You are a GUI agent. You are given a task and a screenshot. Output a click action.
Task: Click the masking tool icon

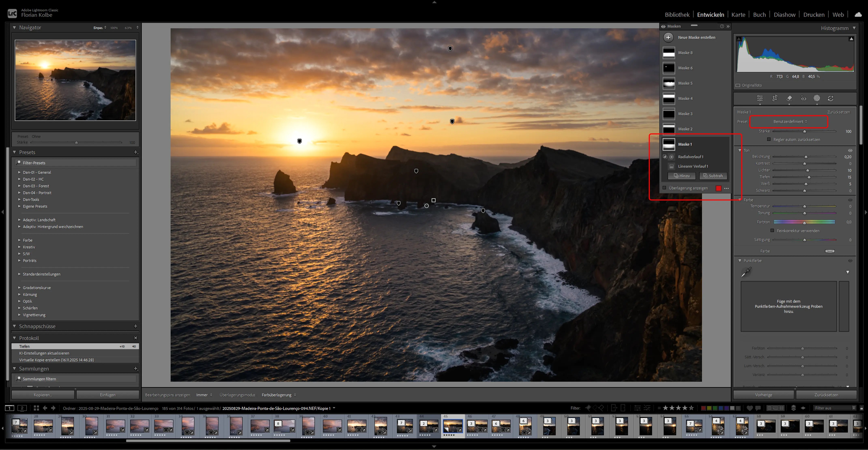(817, 98)
